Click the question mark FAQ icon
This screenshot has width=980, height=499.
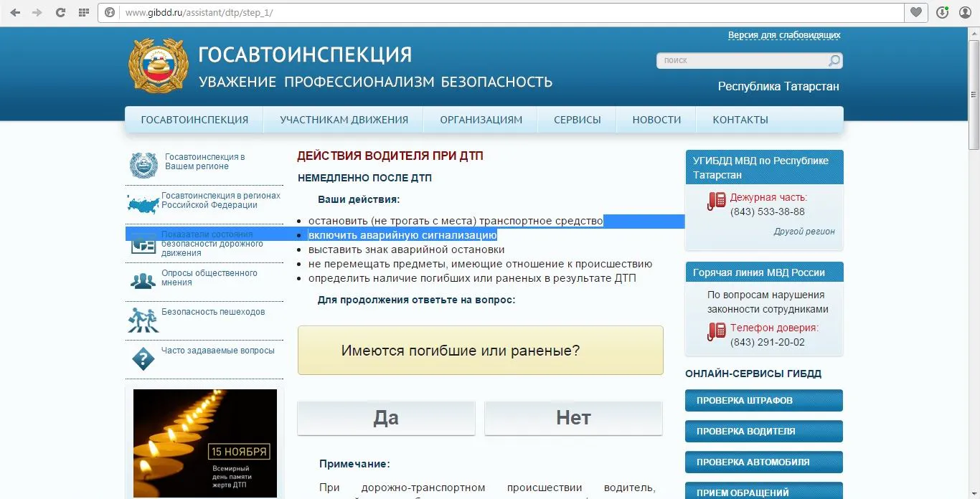tap(143, 358)
